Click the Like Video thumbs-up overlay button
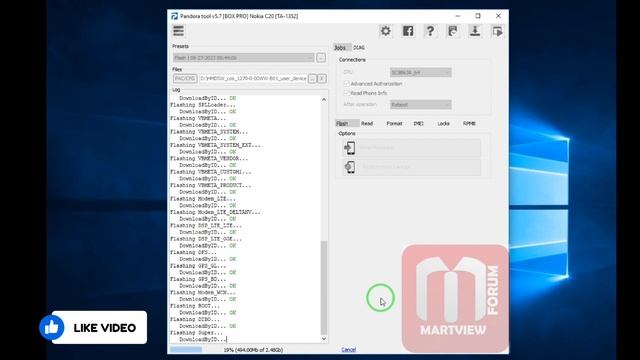This screenshot has width=640, height=360. (93, 327)
